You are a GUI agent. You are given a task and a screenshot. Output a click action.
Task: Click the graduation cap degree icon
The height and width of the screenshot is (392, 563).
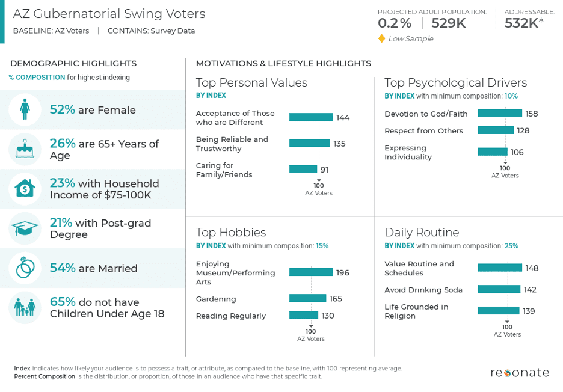click(x=25, y=228)
